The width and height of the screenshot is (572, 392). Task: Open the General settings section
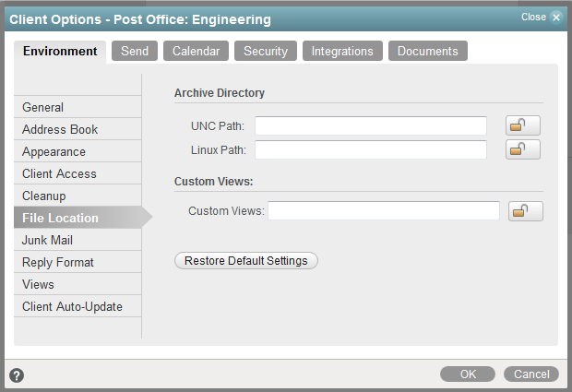pos(43,108)
